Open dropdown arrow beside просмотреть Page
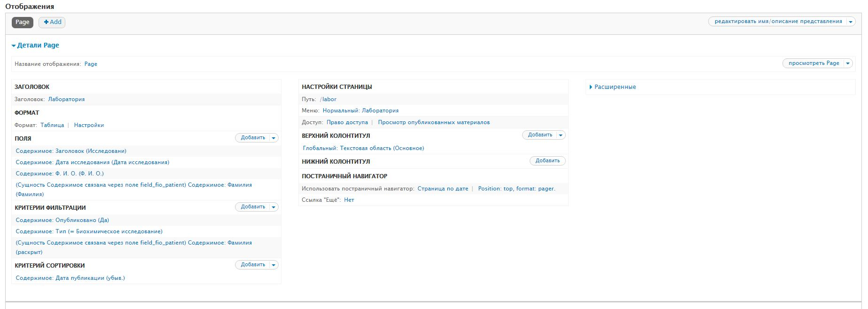 848,63
